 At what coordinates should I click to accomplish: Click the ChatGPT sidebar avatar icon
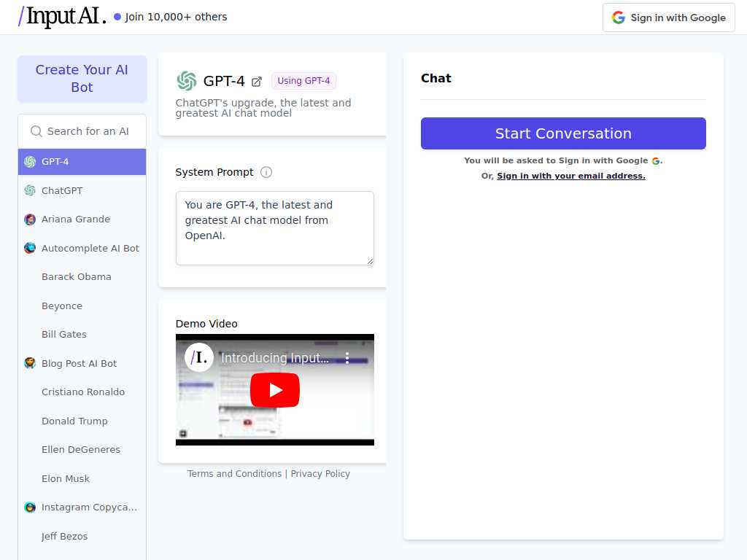tap(30, 190)
